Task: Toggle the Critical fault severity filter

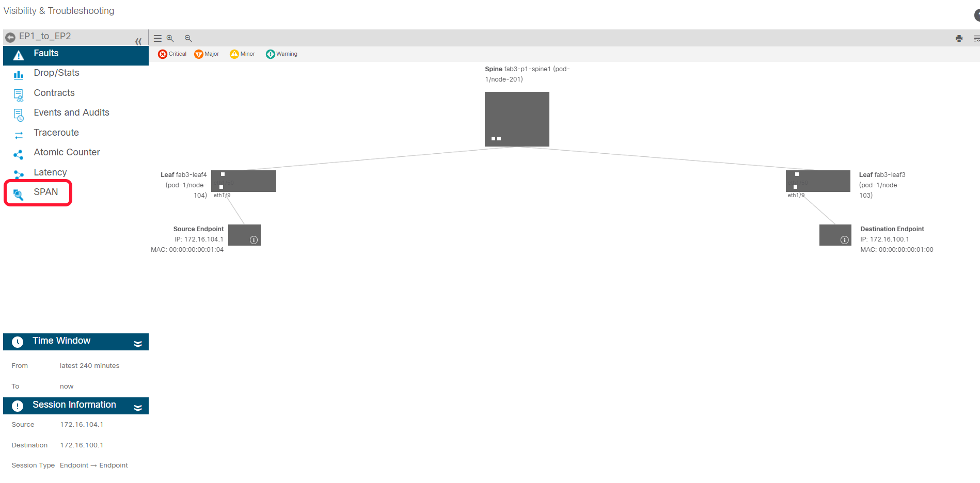Action: coord(172,54)
